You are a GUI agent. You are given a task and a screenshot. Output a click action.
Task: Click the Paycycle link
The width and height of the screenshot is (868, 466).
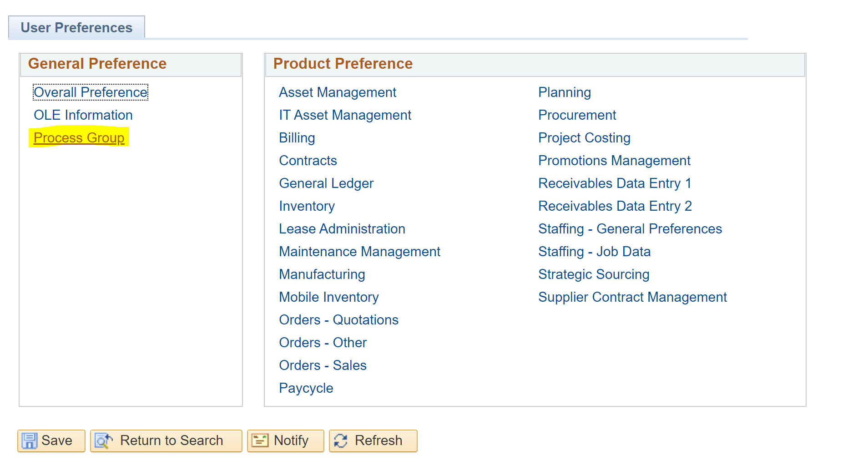306,388
